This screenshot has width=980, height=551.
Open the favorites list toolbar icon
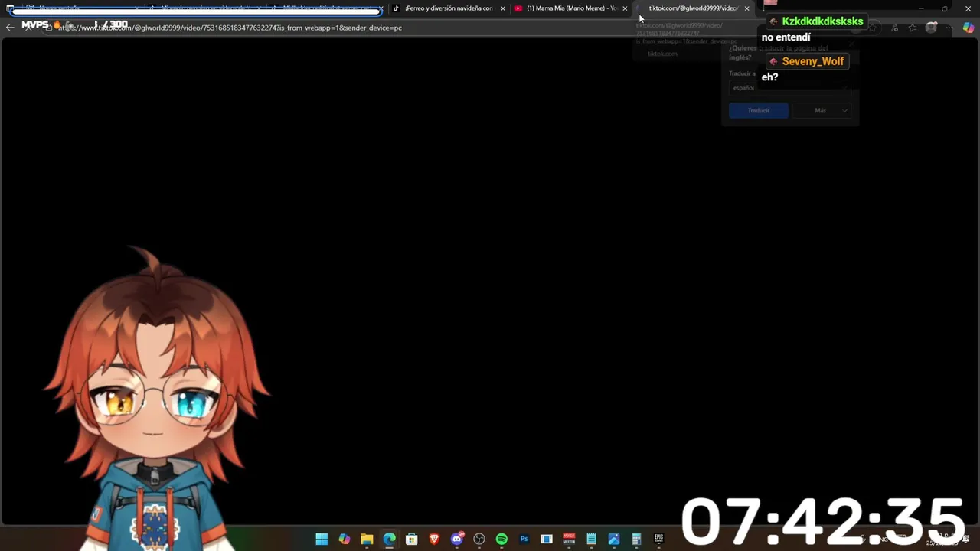pyautogui.click(x=912, y=28)
